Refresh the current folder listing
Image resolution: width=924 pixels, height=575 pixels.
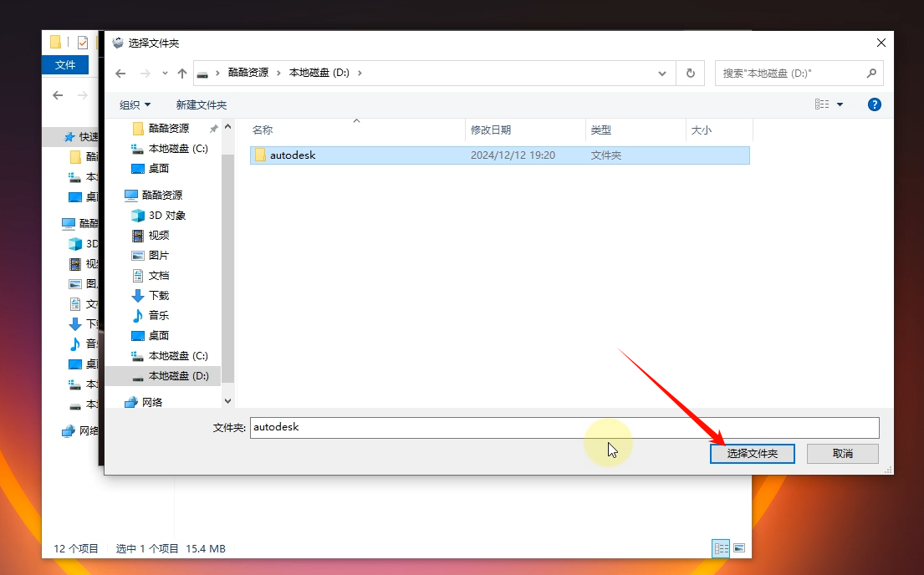click(690, 74)
